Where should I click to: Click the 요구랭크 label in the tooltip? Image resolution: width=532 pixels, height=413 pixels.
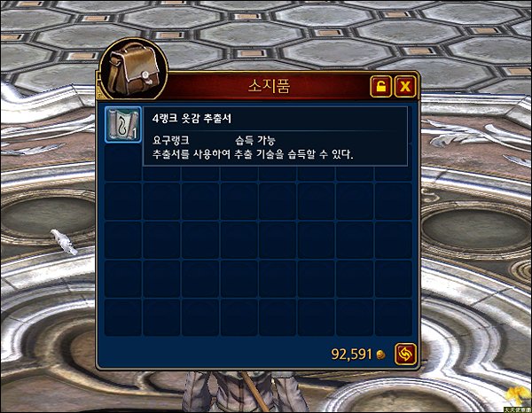[170, 140]
